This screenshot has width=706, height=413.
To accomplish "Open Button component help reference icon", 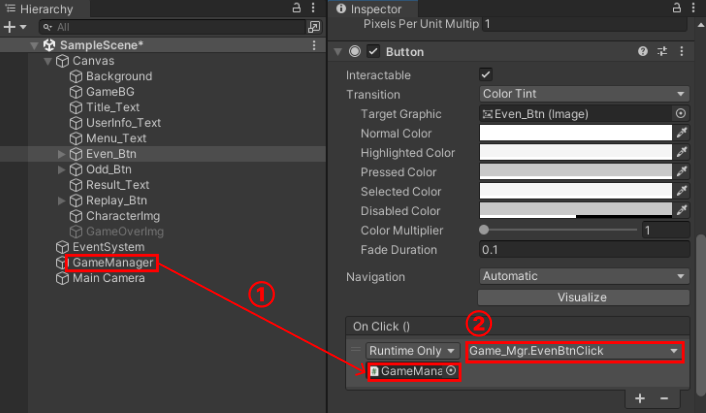I will pyautogui.click(x=643, y=51).
